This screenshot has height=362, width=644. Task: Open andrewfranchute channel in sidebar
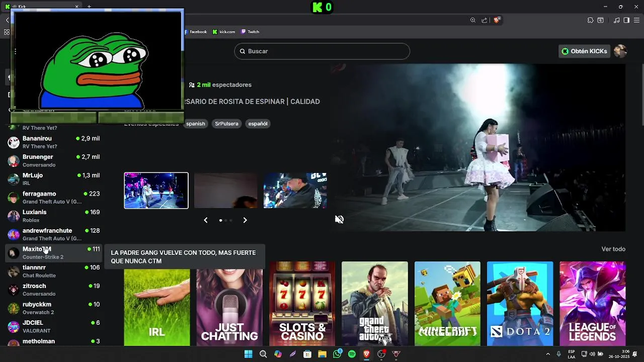point(54,234)
